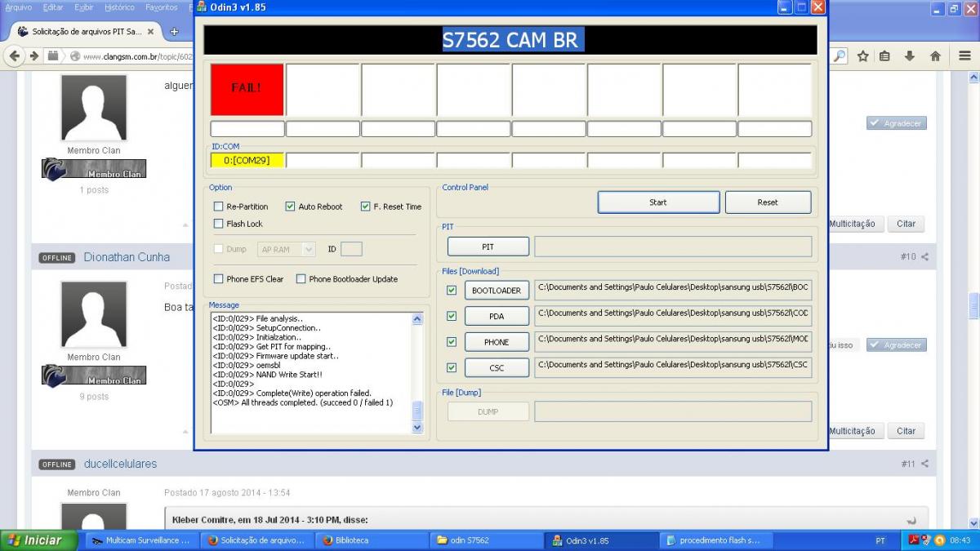980x551 pixels.
Task: Click the PIT file path field
Action: point(673,247)
